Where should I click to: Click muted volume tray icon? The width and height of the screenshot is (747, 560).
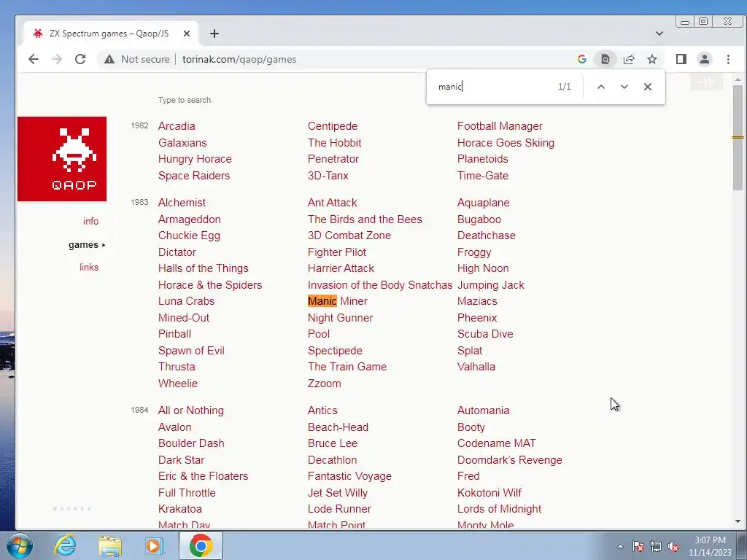[x=673, y=546]
